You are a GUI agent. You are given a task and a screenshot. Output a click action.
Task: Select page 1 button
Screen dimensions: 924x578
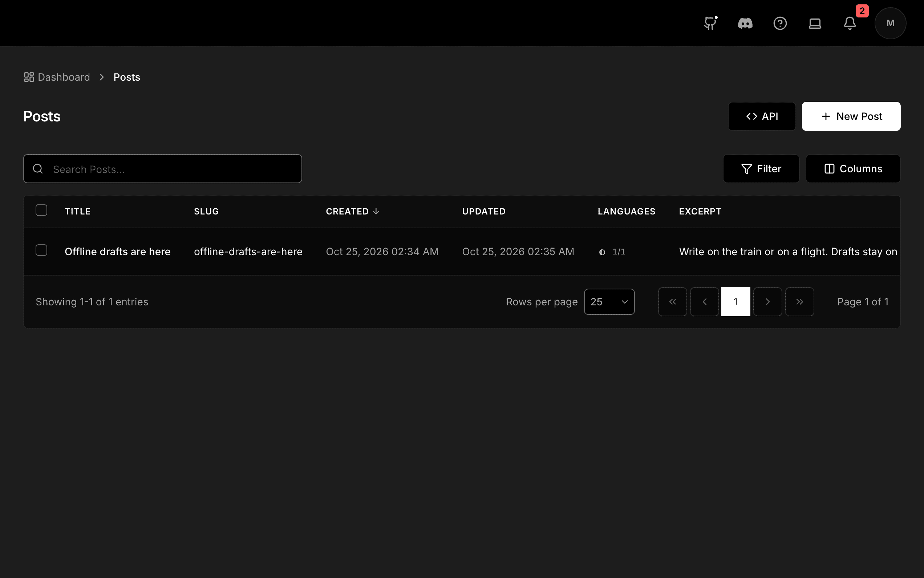click(736, 302)
